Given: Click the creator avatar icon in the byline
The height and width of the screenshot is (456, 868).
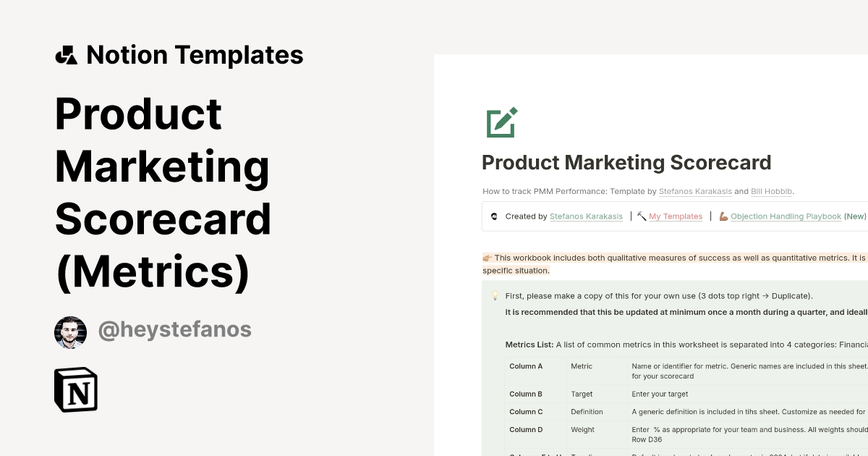Looking at the screenshot, I should click(x=494, y=216).
